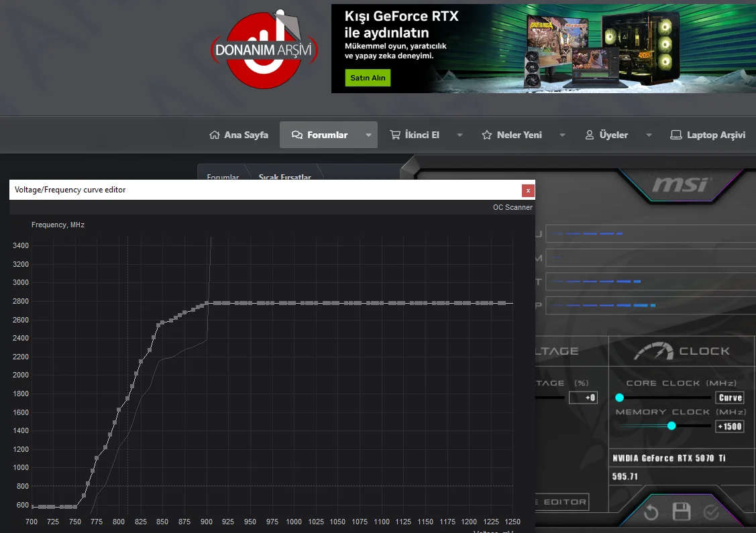The width and height of the screenshot is (756, 533).
Task: Select the curve point at 900 mV
Action: click(207, 303)
